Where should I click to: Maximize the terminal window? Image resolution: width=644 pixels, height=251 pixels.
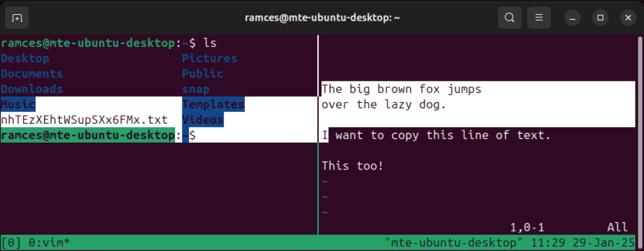click(x=600, y=18)
